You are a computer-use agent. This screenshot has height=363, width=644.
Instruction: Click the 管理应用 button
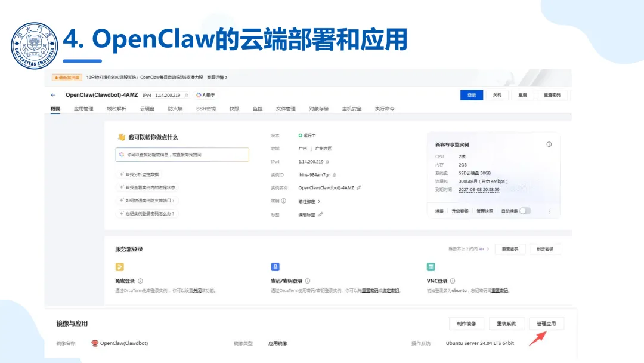point(546,324)
